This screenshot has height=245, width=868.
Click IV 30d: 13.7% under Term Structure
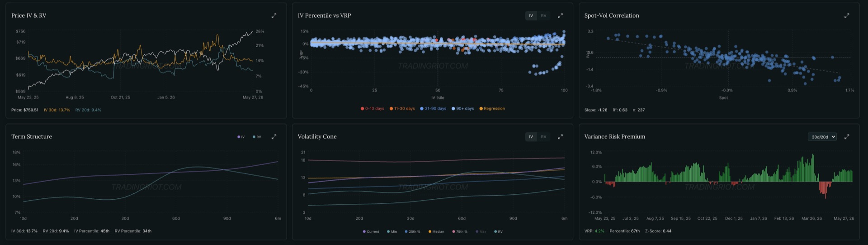(x=24, y=231)
